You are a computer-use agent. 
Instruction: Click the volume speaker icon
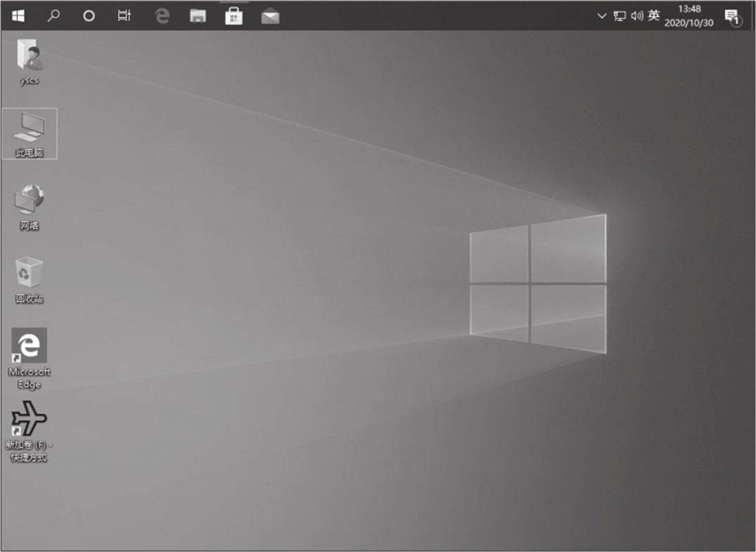pyautogui.click(x=637, y=16)
